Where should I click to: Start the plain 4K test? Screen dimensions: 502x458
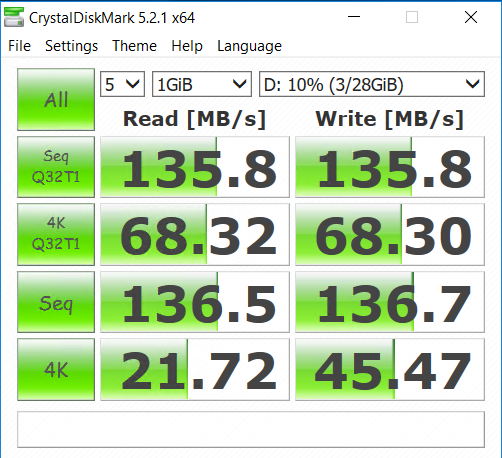[56, 369]
